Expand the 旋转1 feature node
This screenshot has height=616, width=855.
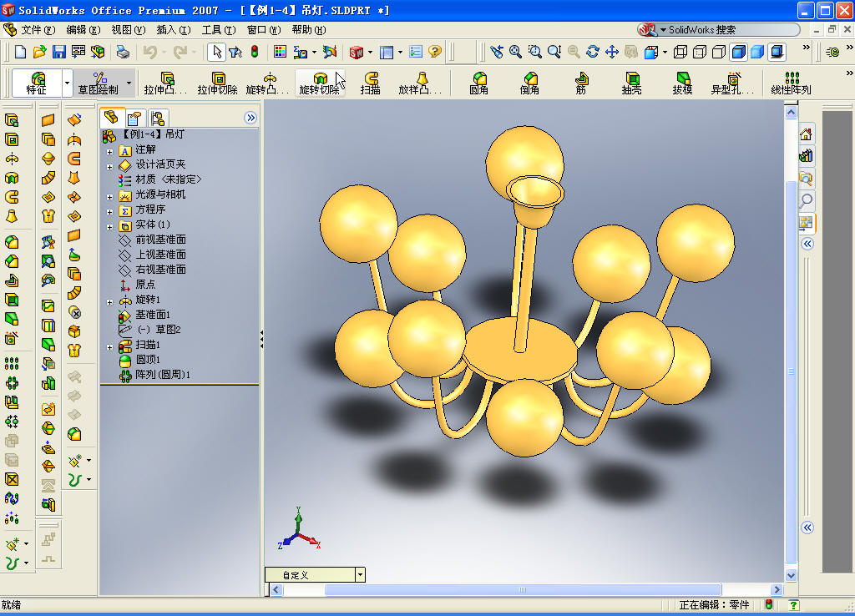[109, 302]
